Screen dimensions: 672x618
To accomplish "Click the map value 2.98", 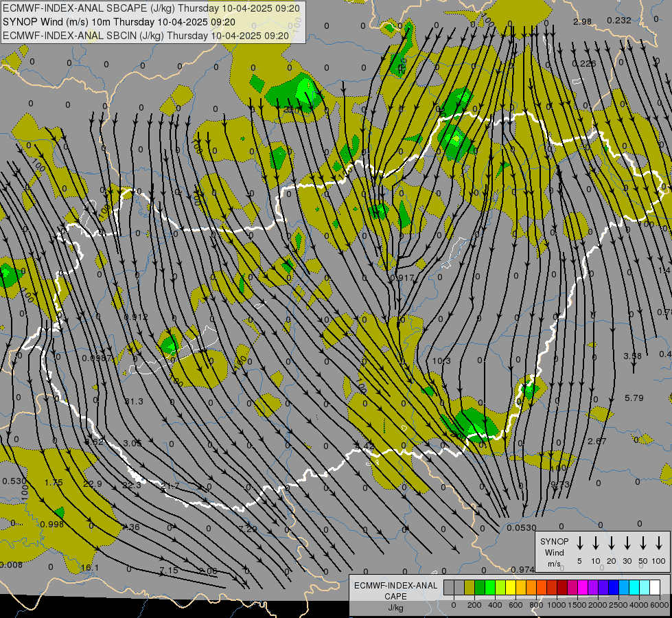I will click(583, 21).
